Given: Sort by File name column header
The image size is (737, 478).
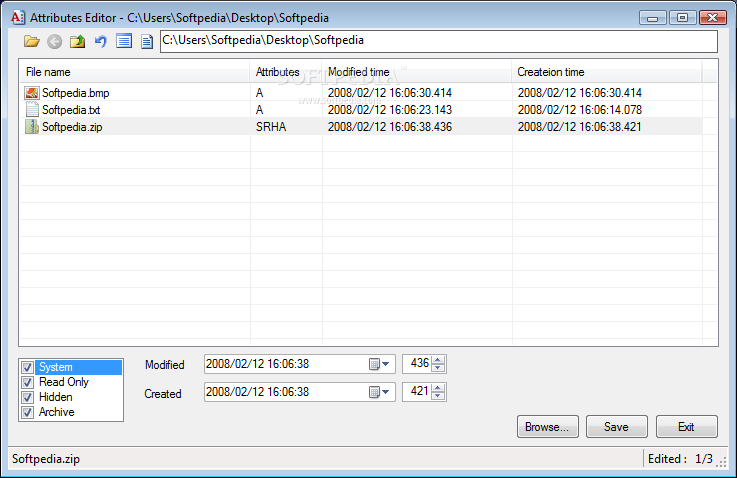Looking at the screenshot, I should (x=134, y=72).
